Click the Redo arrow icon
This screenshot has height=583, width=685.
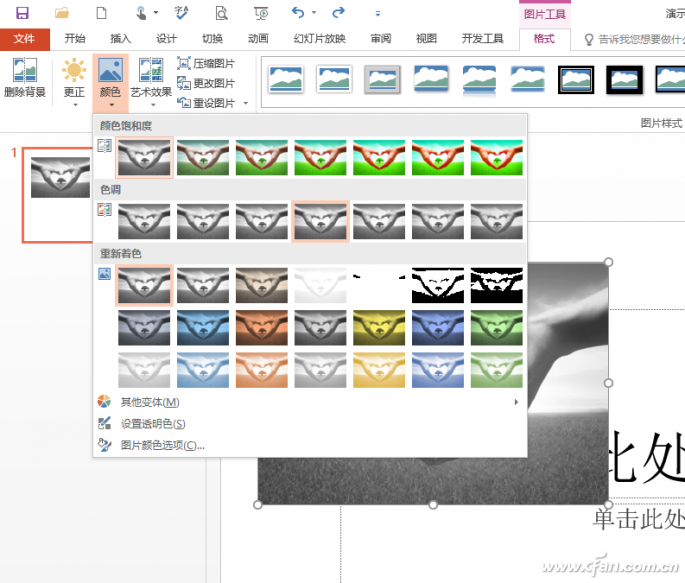[x=338, y=13]
